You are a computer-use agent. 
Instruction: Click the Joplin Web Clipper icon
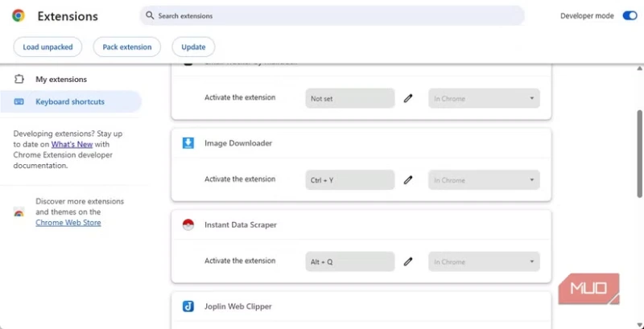click(x=188, y=306)
